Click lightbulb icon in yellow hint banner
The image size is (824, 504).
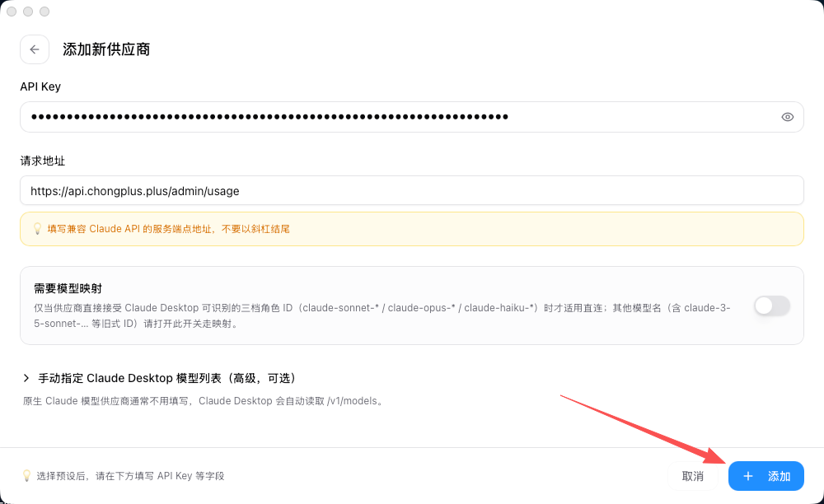click(x=37, y=229)
